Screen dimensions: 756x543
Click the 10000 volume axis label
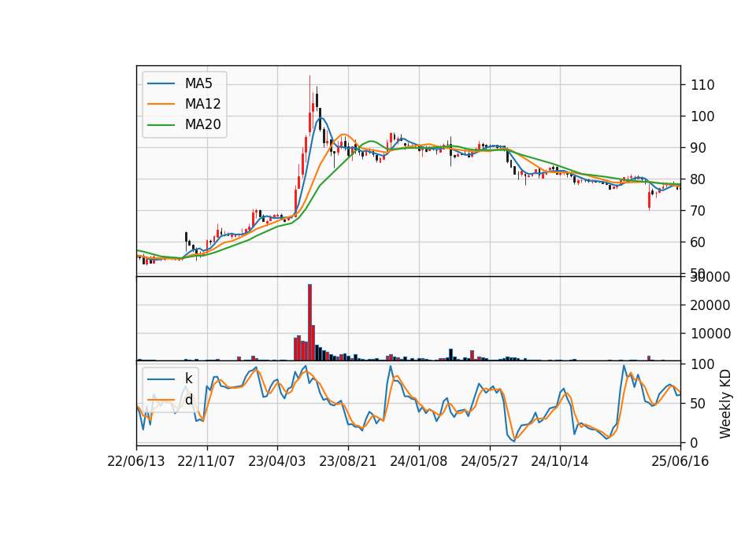tap(710, 334)
